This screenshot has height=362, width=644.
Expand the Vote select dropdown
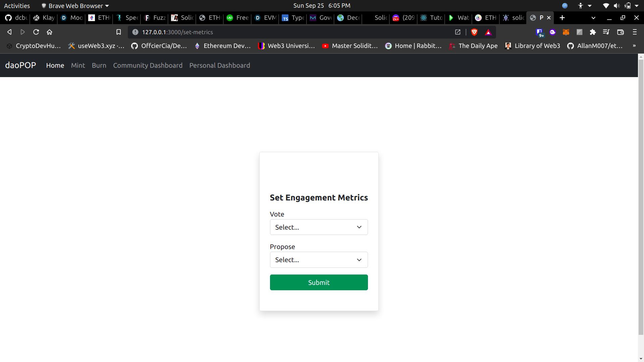click(319, 227)
